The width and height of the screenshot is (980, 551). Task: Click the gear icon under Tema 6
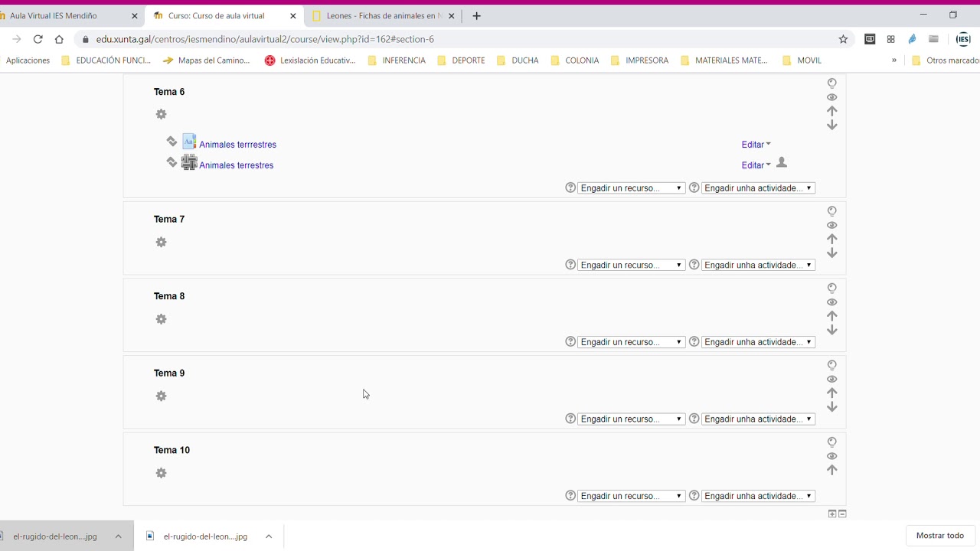[x=161, y=114]
